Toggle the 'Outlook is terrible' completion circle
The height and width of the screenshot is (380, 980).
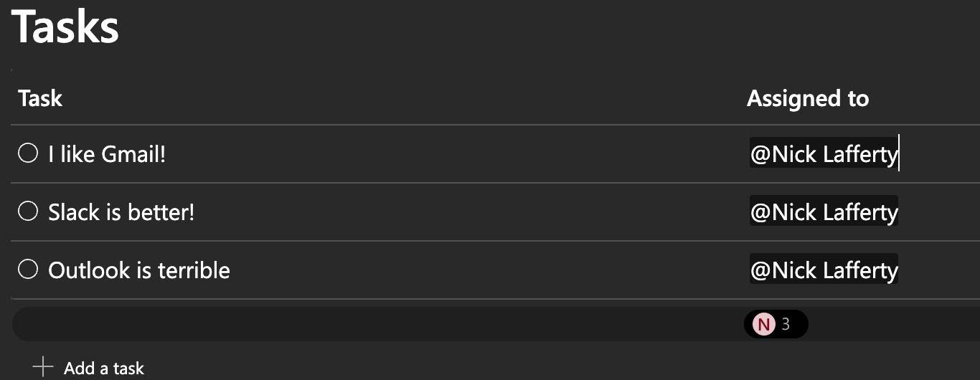click(28, 270)
